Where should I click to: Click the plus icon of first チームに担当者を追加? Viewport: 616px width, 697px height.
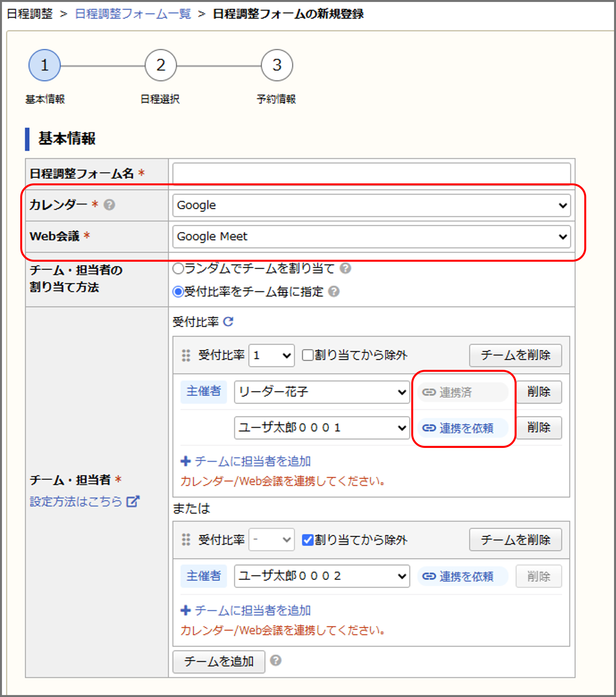tap(186, 461)
